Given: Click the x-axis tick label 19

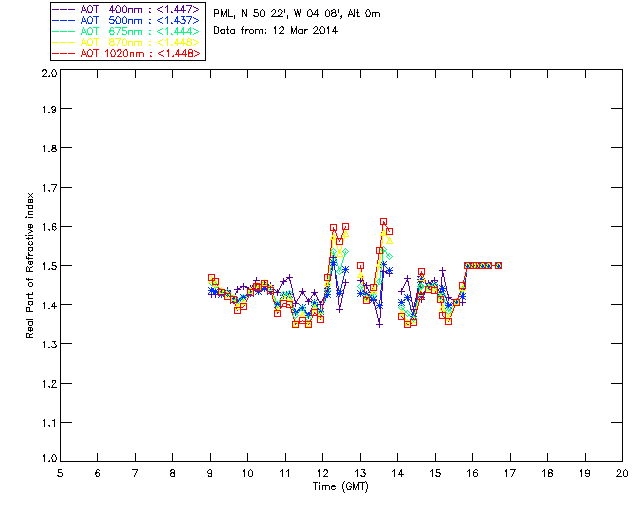Looking at the screenshot, I should click(585, 473).
